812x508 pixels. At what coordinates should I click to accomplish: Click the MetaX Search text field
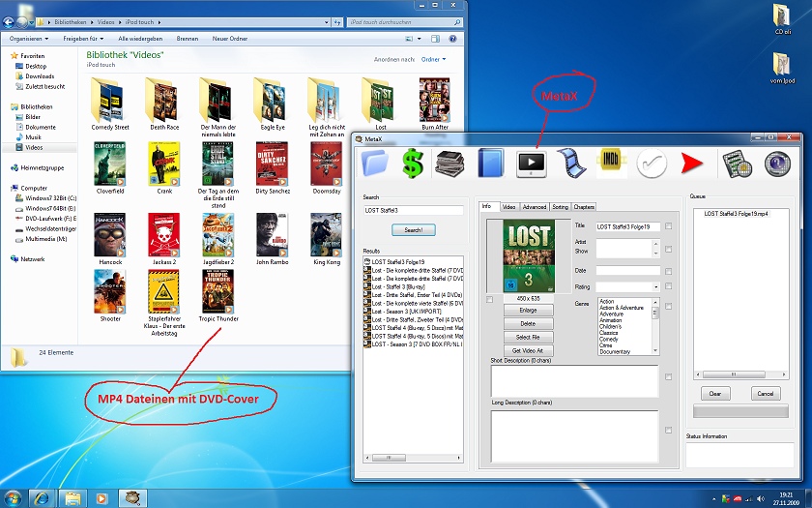[414, 210]
